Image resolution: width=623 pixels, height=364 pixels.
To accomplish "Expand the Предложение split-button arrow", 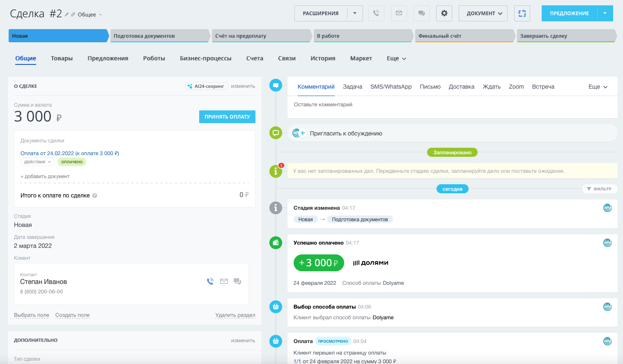I will click(605, 13).
